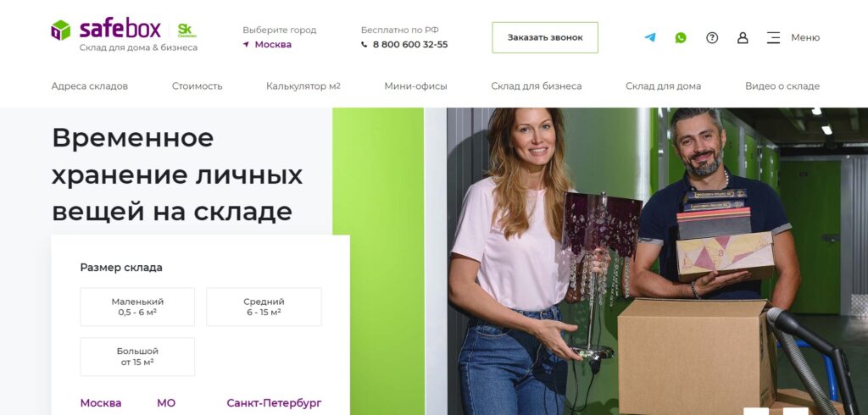This screenshot has width=868, height=415.
Task: Click the couple with boxes hero photo
Action: [657, 261]
